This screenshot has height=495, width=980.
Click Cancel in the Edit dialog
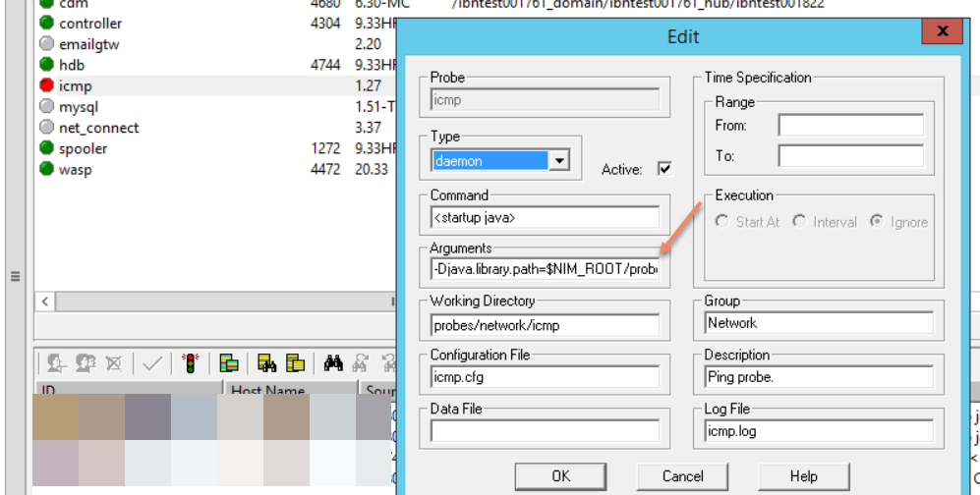tap(682, 476)
